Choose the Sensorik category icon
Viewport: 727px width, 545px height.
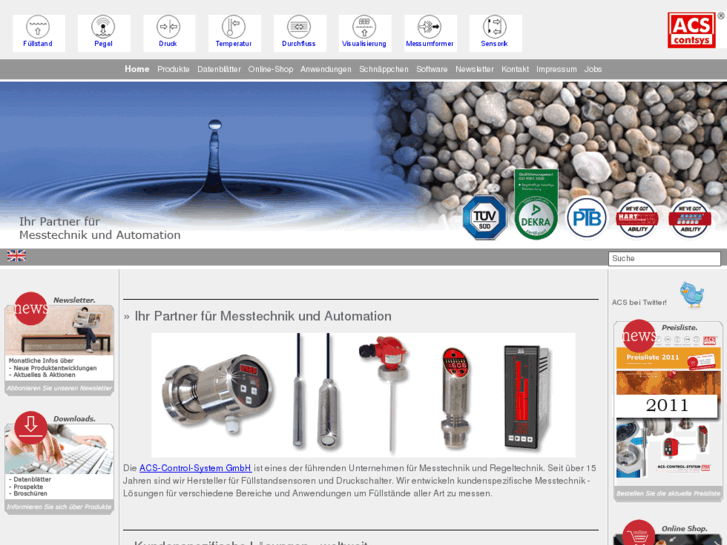click(x=495, y=33)
